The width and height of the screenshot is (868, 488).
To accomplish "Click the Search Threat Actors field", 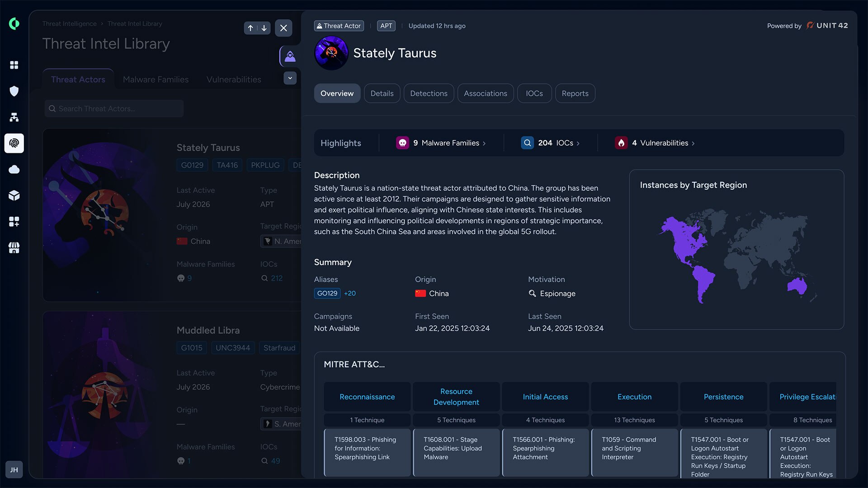I will click(114, 109).
